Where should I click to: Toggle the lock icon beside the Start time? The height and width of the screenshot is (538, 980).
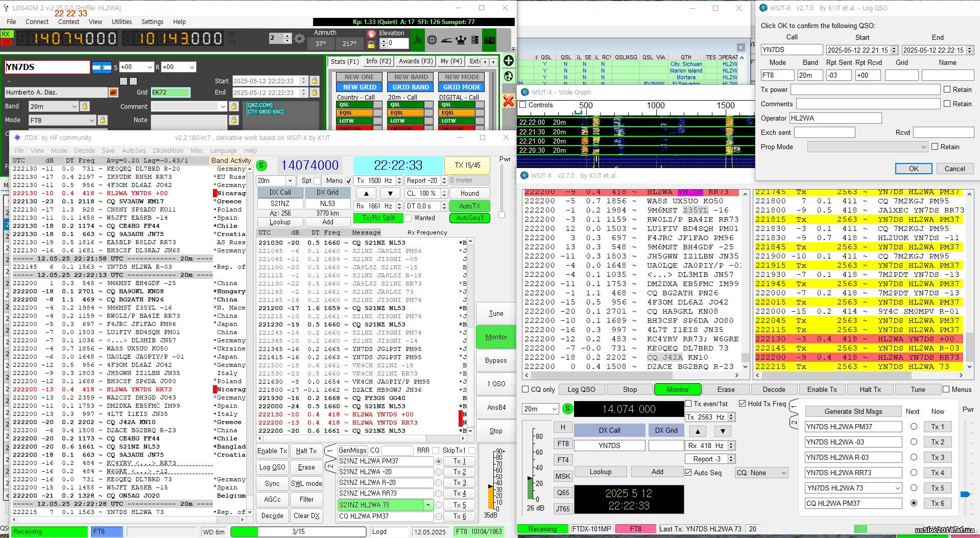[315, 81]
